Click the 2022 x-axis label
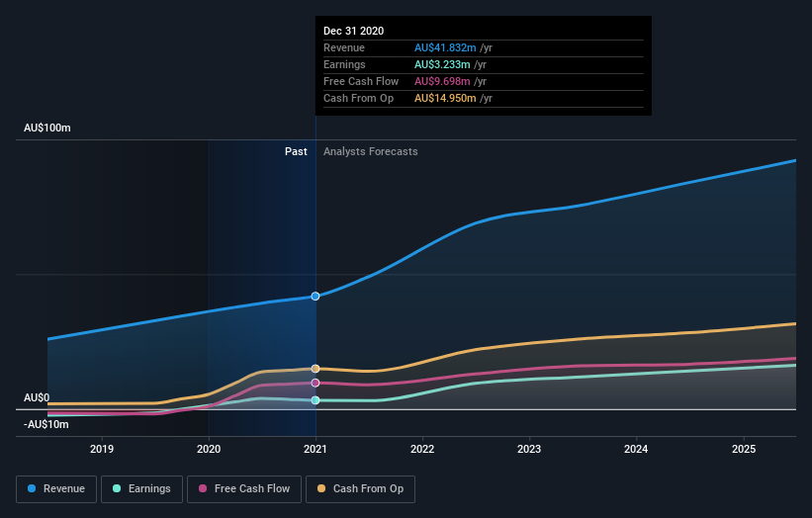 (x=422, y=449)
